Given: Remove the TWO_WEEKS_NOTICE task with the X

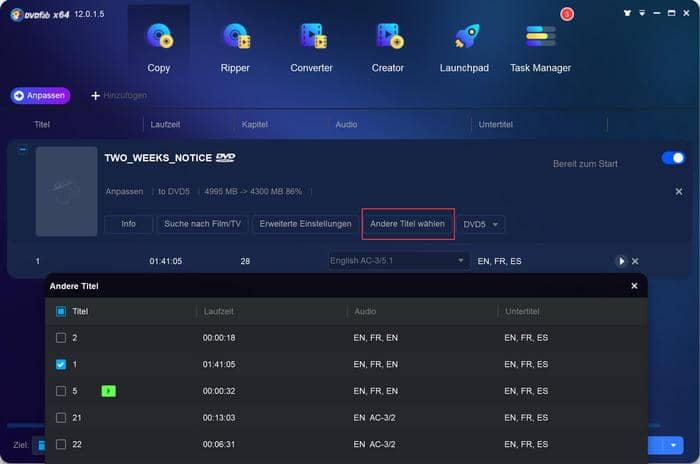Looking at the screenshot, I should click(x=679, y=192).
